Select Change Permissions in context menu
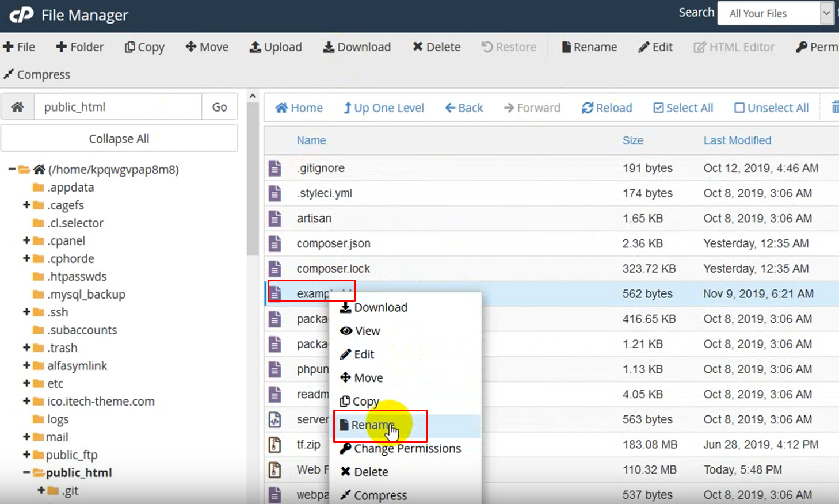Image resolution: width=839 pixels, height=504 pixels. pos(407,448)
